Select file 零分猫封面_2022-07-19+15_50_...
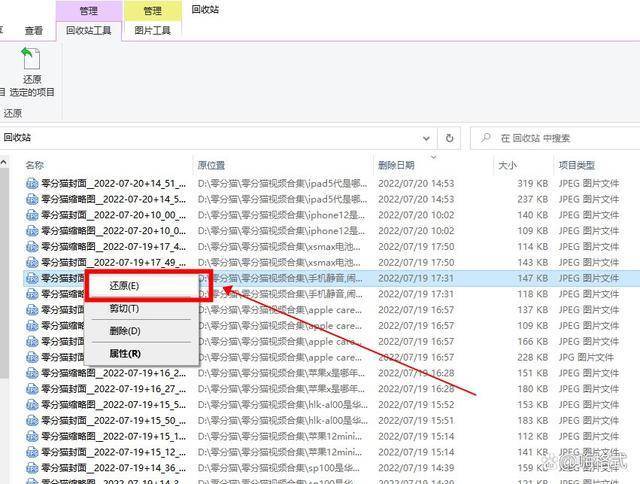The width and height of the screenshot is (640, 484). [x=113, y=420]
